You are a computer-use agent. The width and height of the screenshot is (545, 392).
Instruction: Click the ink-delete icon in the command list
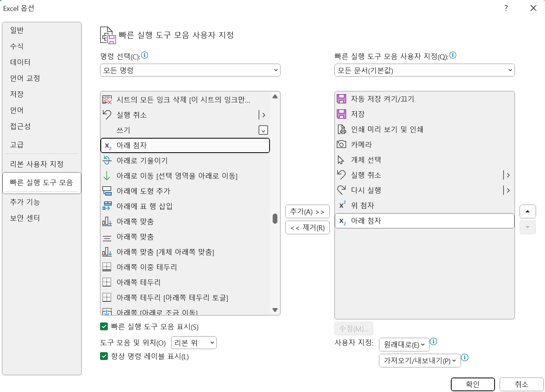pos(107,100)
